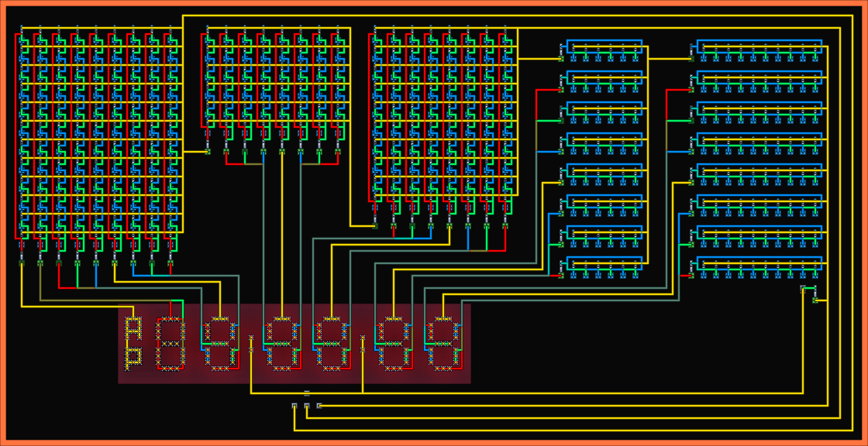This screenshot has width=868, height=446.
Task: Click the top segment of the last digit
Action: point(443,319)
